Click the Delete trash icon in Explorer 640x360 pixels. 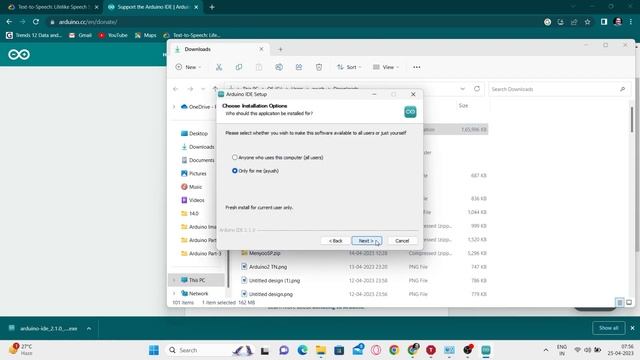point(319,67)
